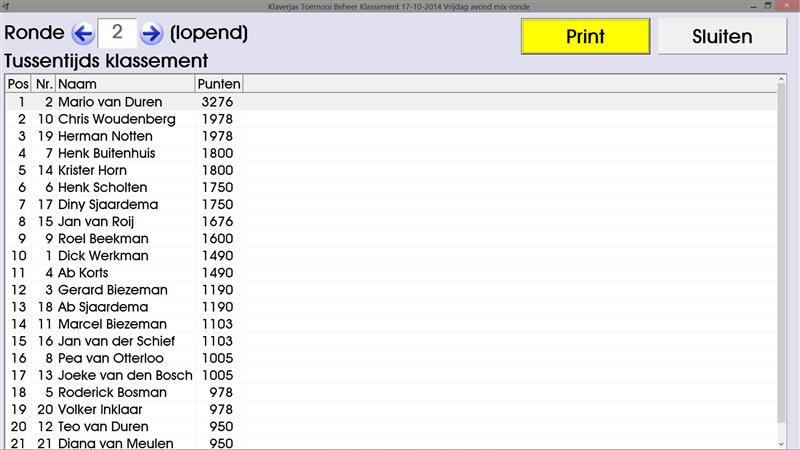Click the Punten column header

218,84
